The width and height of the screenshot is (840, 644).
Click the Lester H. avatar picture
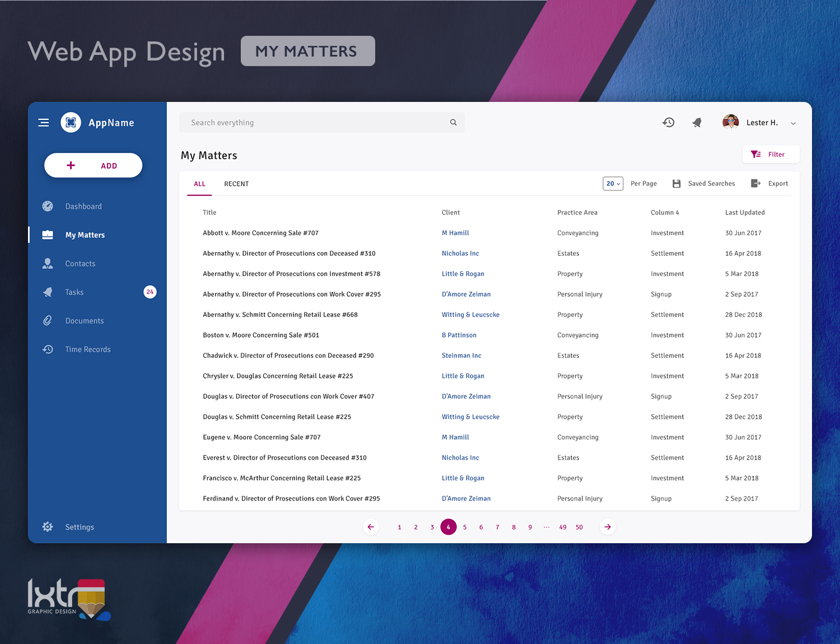coord(731,122)
